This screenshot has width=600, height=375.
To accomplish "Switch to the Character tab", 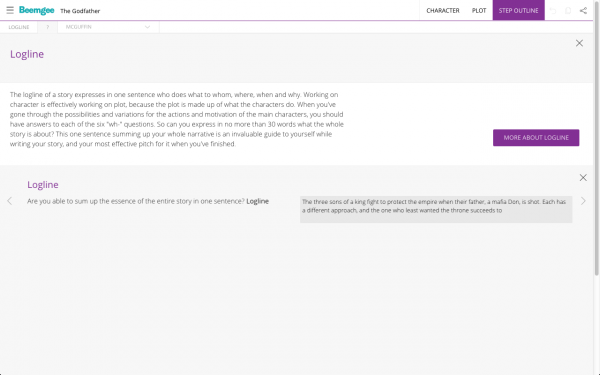I will (x=443, y=11).
